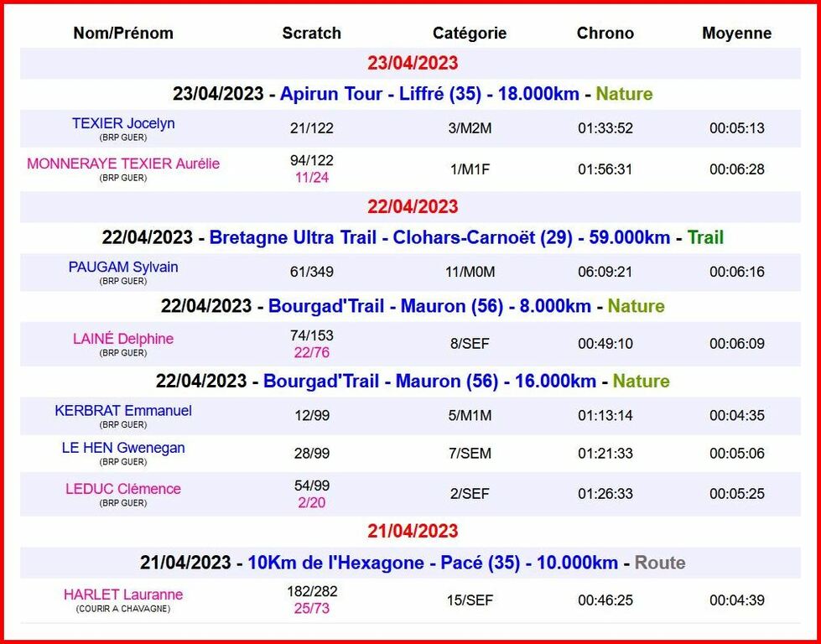Click the Catégorie column header
This screenshot has height=644, width=821.
coord(470,34)
